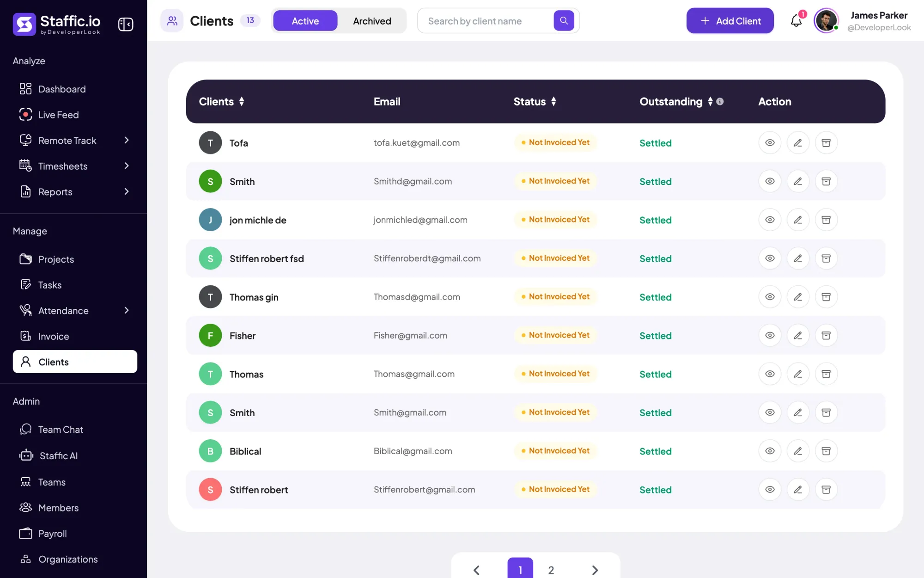The height and width of the screenshot is (578, 924).
Task: Archive the Tofa client
Action: click(826, 143)
